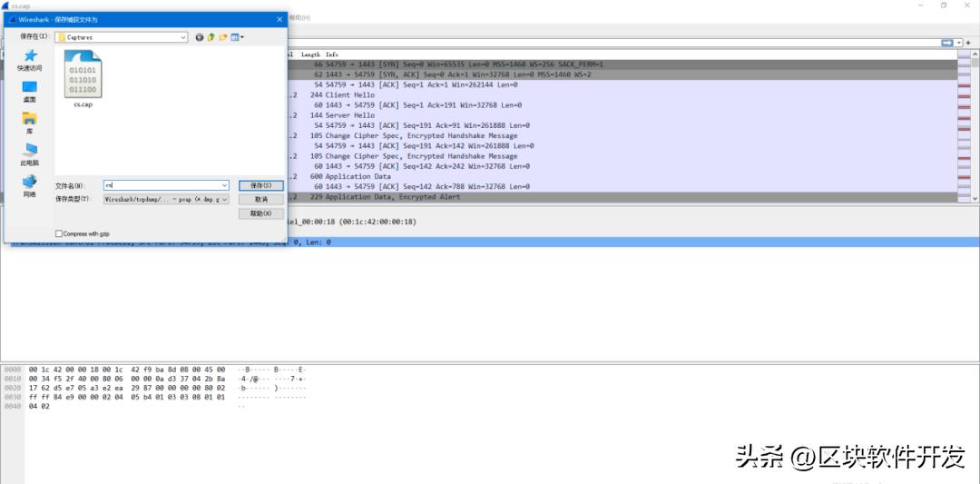Screen dimensions: 980x484
Task: Select packet with Seq=142 Ack=788
Action: 622,187
